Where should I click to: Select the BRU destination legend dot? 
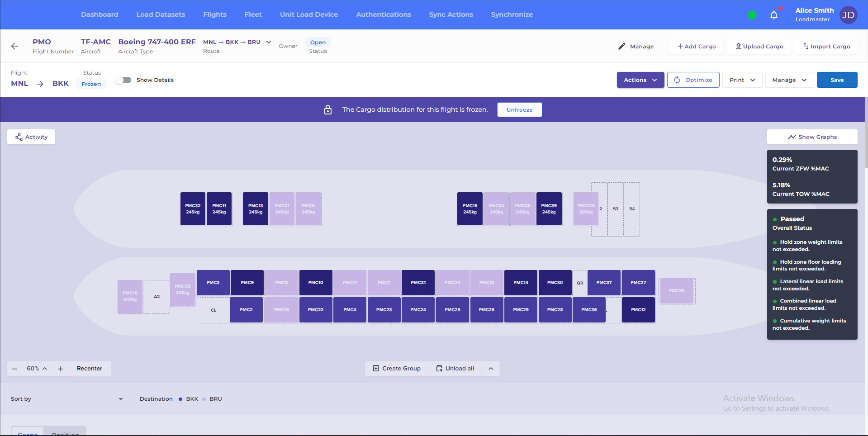pos(204,399)
